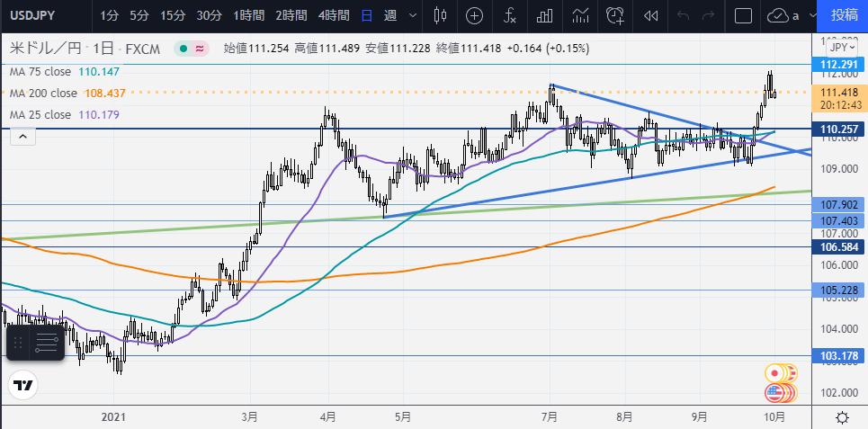Click the 7月 date label on time axis
Screen dimensions: 868x429
coord(550,416)
